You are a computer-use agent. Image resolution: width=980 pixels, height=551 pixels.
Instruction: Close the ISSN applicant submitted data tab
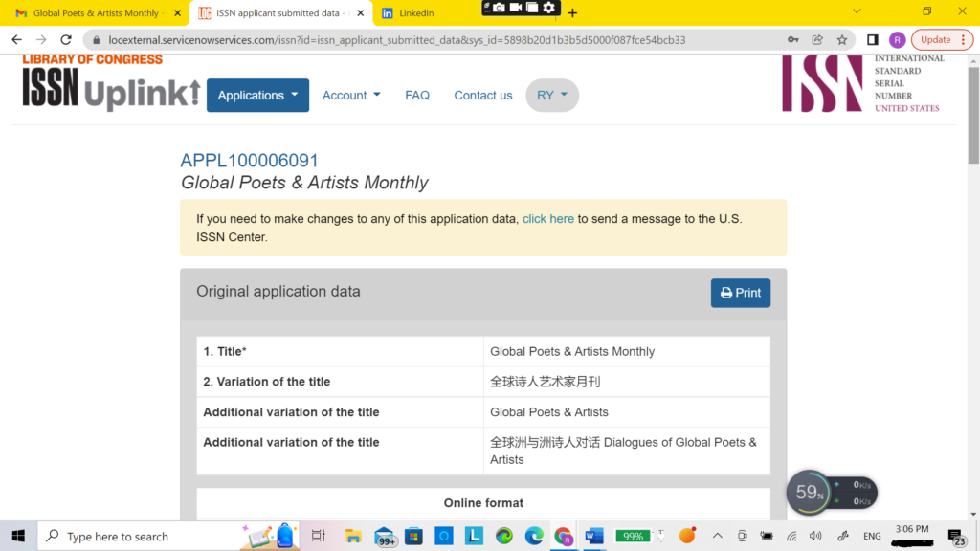(x=361, y=13)
